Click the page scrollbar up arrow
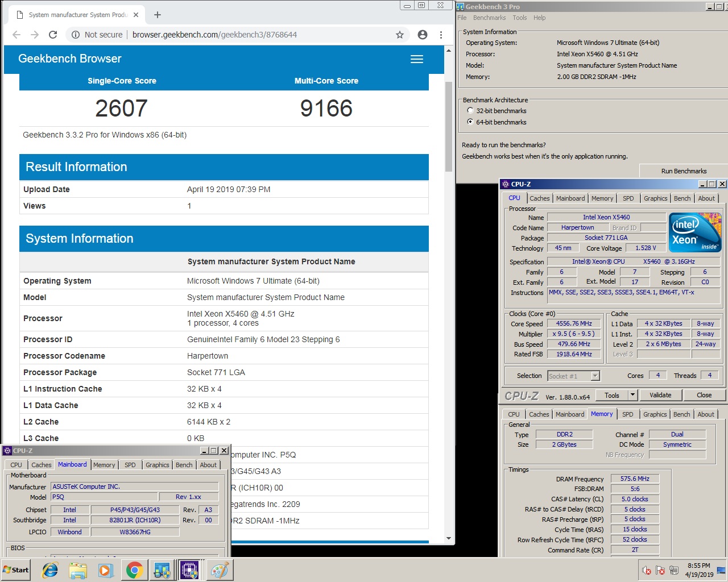The height and width of the screenshot is (582, 728). (x=449, y=50)
